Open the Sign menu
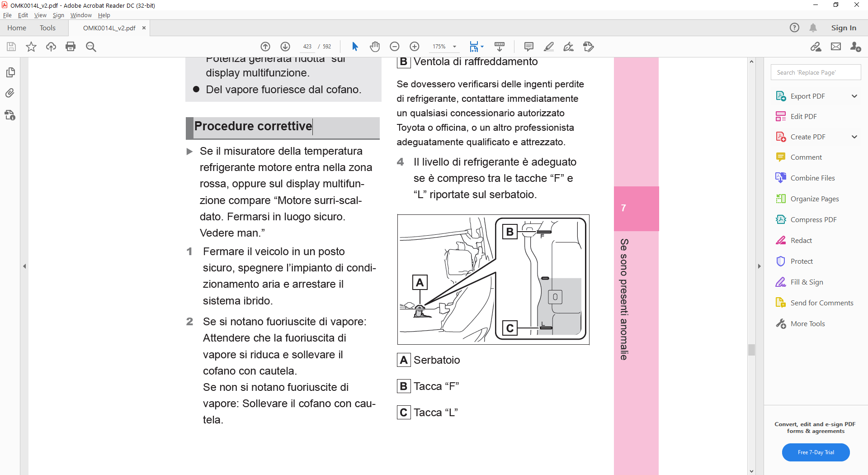This screenshot has width=868, height=475. (58, 15)
